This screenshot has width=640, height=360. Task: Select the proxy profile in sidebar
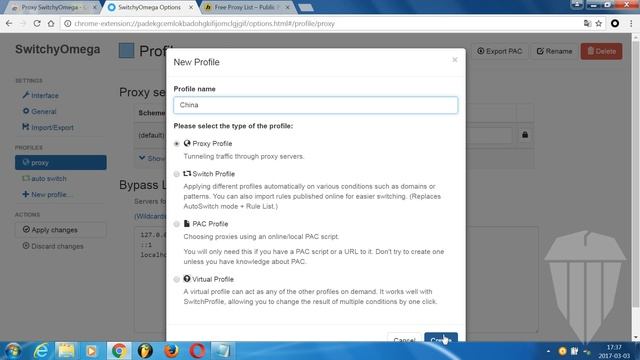pos(61,162)
